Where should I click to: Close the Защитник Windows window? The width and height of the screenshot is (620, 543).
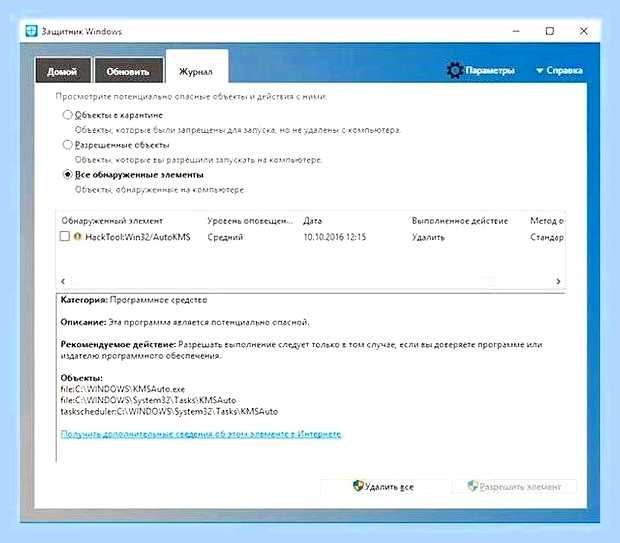pos(584,31)
